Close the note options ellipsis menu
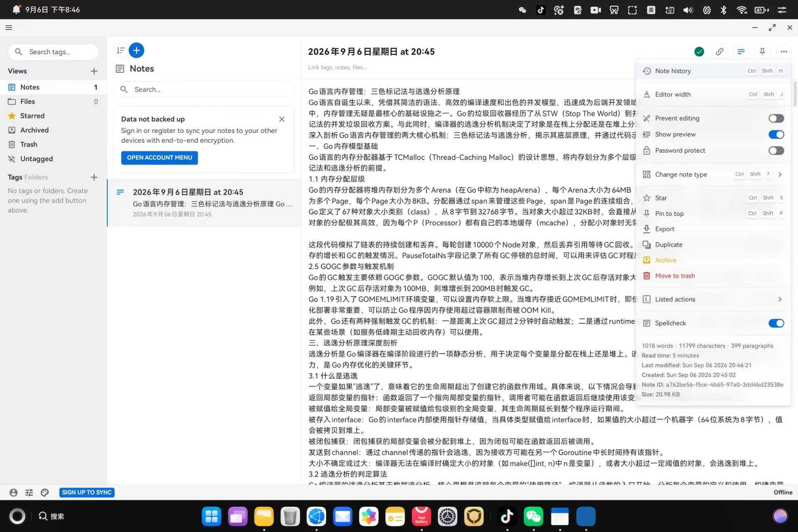The height and width of the screenshot is (532, 798). (x=783, y=52)
